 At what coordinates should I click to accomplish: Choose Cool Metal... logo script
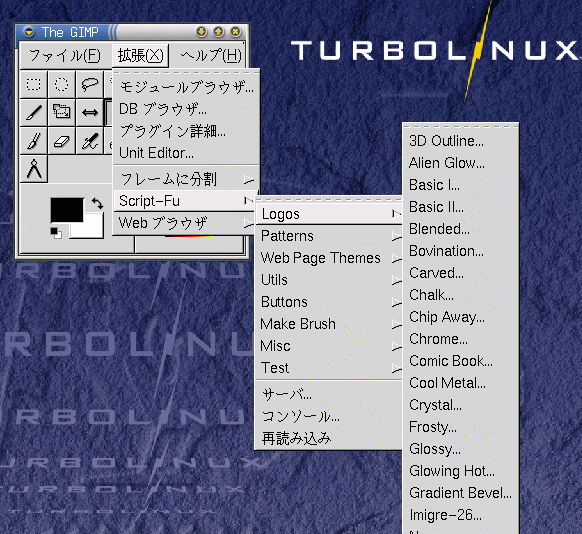pos(460,383)
